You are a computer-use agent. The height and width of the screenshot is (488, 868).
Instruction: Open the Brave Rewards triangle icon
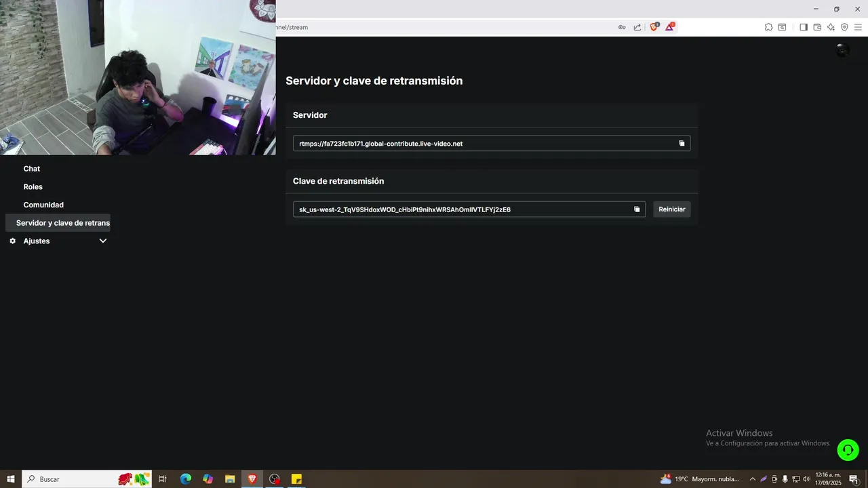[x=670, y=27]
